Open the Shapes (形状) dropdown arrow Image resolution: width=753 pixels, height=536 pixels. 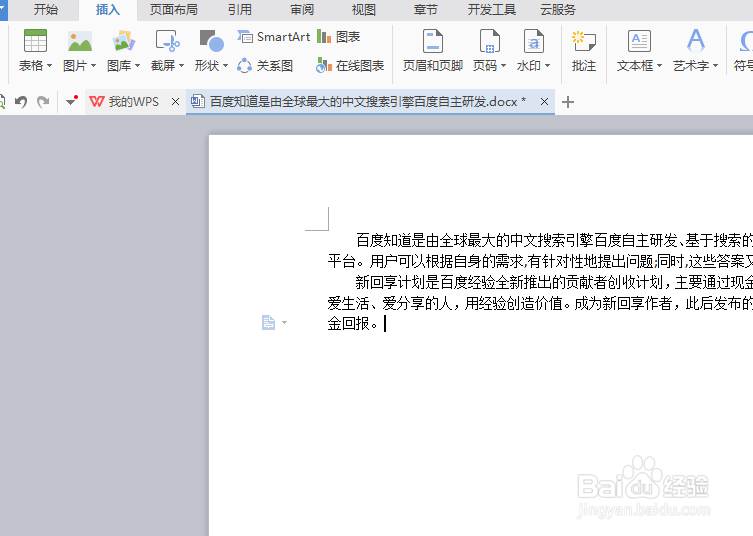[225, 66]
